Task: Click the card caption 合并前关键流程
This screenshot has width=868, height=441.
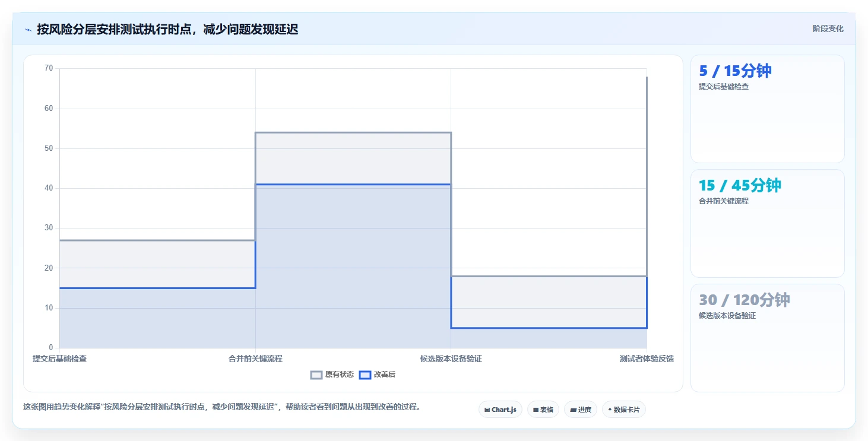Action: [x=724, y=201]
